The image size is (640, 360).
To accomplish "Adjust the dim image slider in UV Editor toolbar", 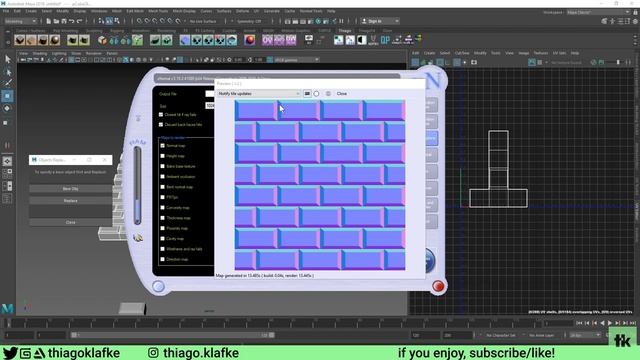I will pyautogui.click(x=618, y=62).
